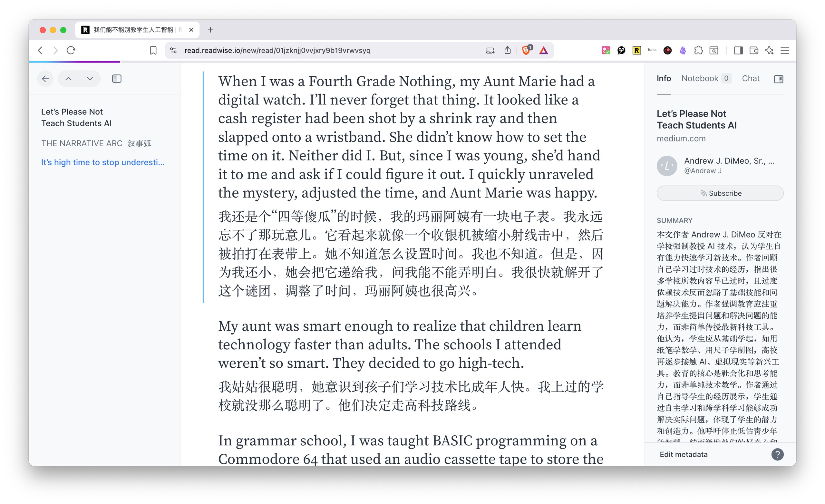This screenshot has height=504, width=825.
Task: Click the Brave Shields lion icon
Action: click(x=526, y=50)
